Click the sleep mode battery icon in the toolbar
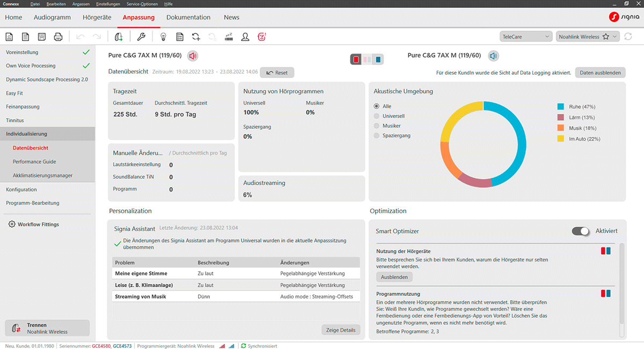 click(230, 37)
